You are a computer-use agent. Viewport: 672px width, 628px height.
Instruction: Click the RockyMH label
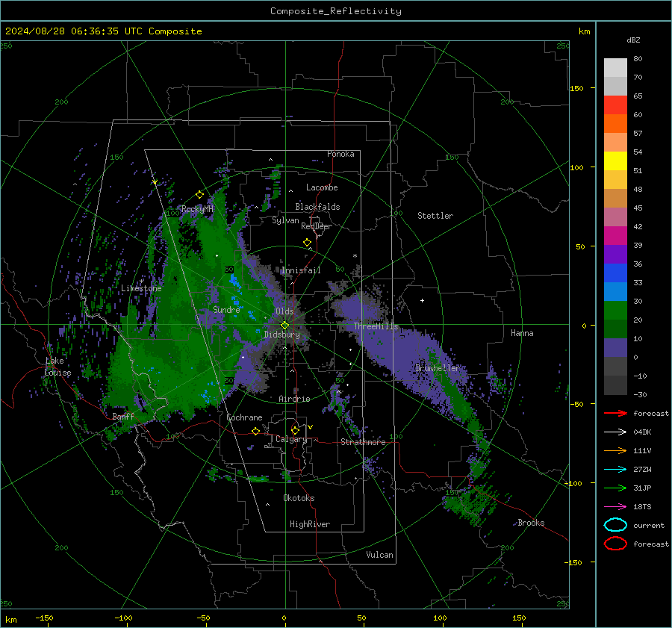197,209
